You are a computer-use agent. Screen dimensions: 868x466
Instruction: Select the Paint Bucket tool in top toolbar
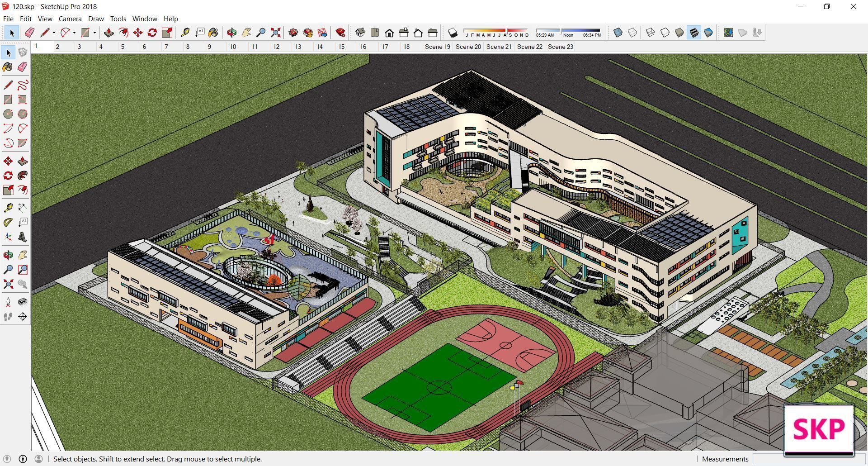(x=213, y=33)
